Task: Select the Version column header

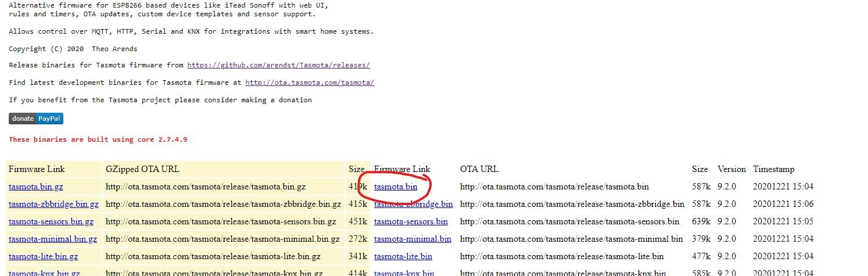Action: [731, 169]
